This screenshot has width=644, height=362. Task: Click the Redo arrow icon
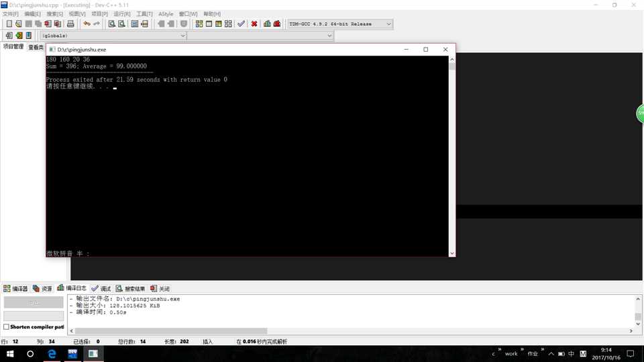point(97,24)
